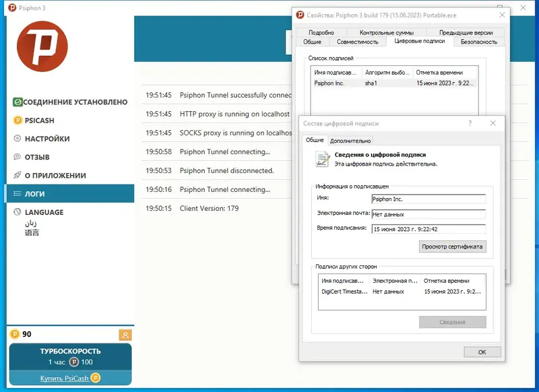Follow the Купить PsiCash link
The image size is (539, 392).
coord(64,379)
